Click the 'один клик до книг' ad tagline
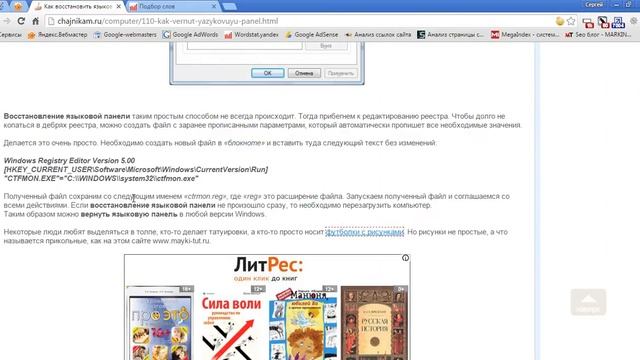This screenshot has height=360, width=640. coord(266,278)
